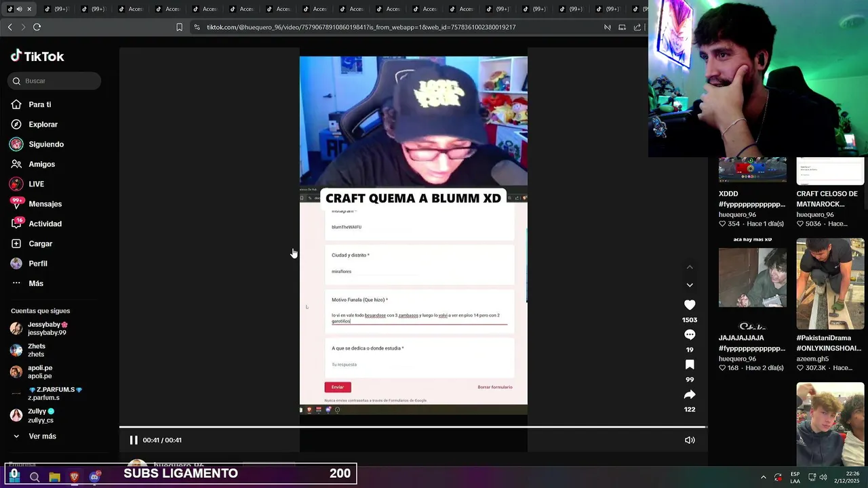Click the XDDD video caption text
The width and height of the screenshot is (868, 488).
tap(752, 199)
